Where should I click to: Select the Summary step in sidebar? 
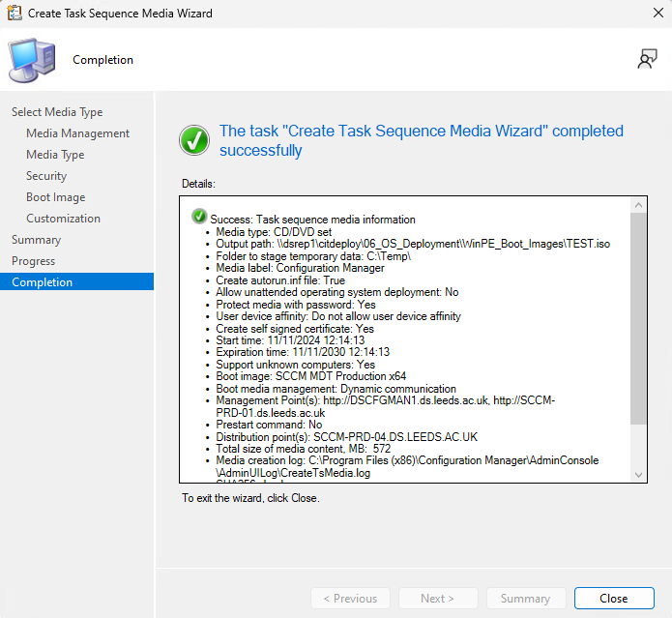point(36,240)
